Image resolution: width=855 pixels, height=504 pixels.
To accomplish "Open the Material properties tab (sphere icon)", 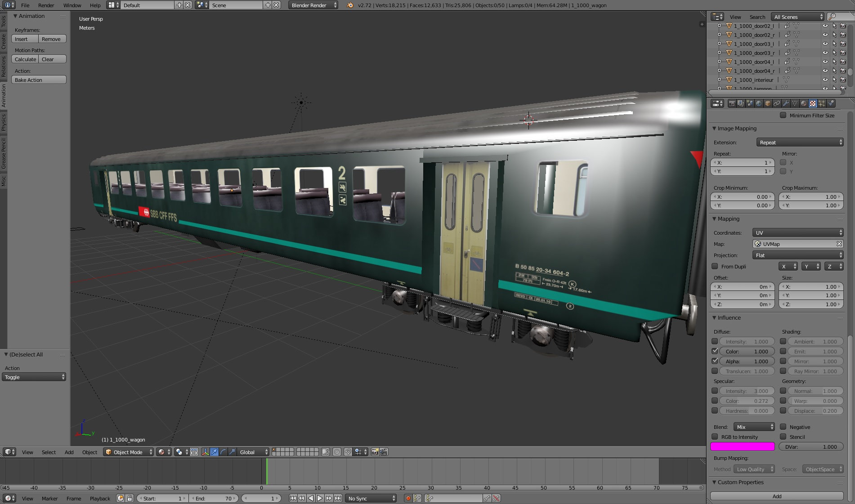I will pos(804,103).
